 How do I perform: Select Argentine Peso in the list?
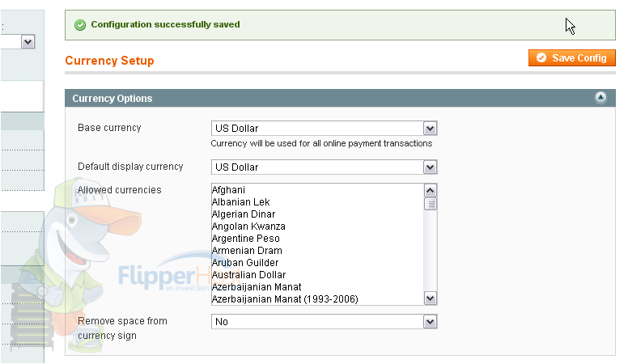(x=245, y=239)
